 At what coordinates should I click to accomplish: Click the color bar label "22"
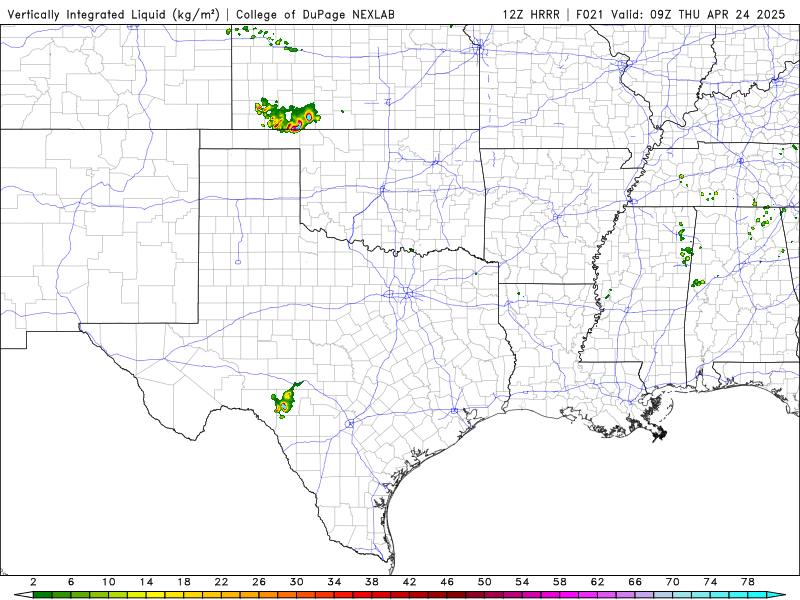[x=221, y=582]
